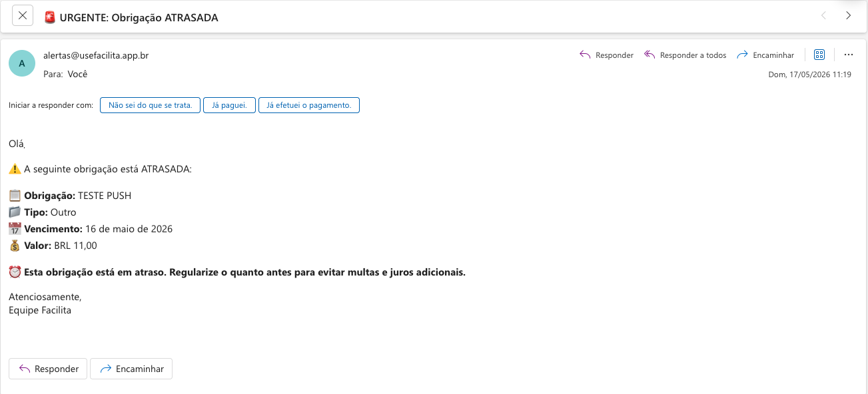Click the folder emoji beside Tipo
Image resolution: width=868 pixels, height=394 pixels.
[x=15, y=212]
